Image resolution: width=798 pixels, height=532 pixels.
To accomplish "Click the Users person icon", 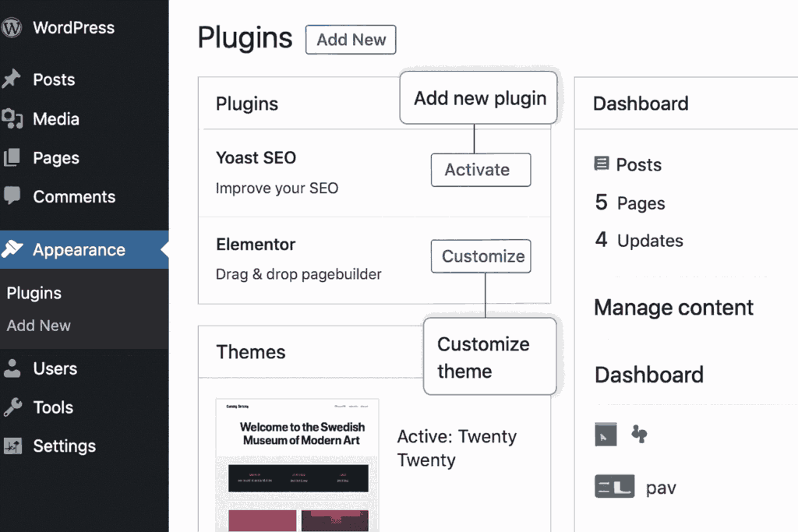I will [12, 368].
